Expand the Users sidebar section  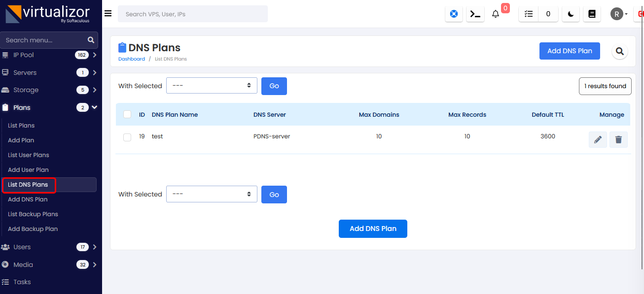49,247
